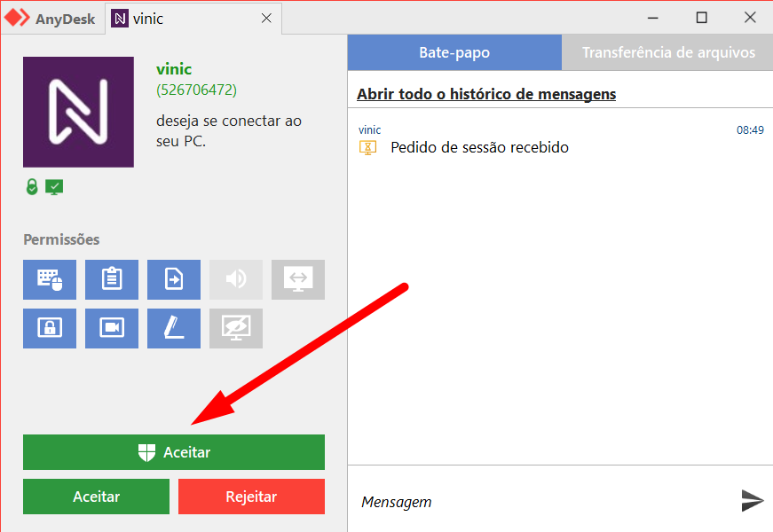
Task: Click the Permissões section label
Action: pos(61,239)
